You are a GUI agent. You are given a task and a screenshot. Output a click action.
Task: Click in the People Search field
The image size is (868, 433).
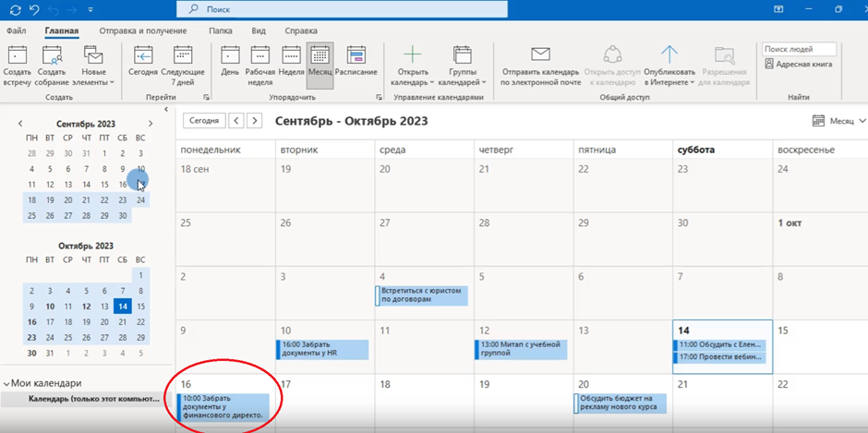click(800, 49)
